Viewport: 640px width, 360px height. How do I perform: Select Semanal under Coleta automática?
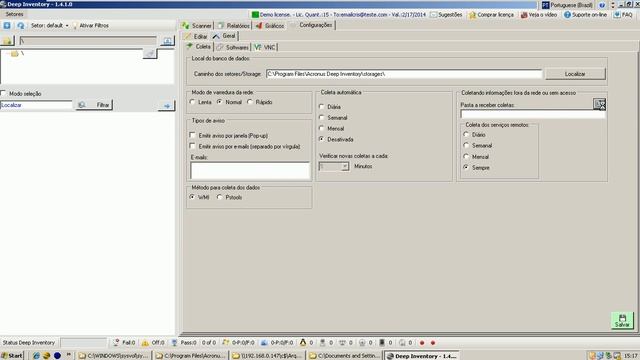(322, 118)
